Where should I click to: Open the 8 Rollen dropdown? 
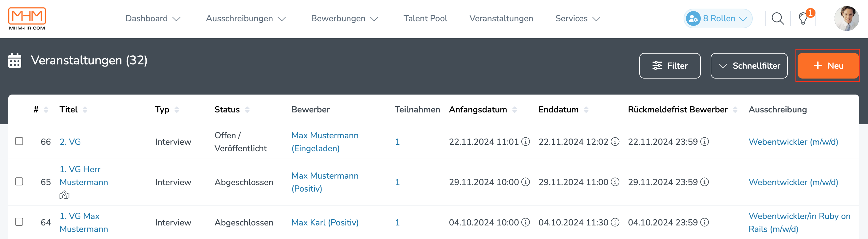[718, 18]
